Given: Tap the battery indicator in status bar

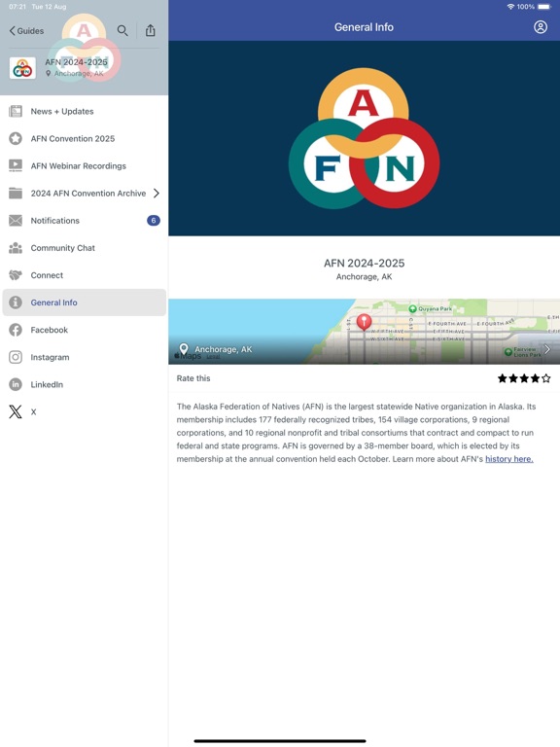Looking at the screenshot, I should (x=543, y=7).
